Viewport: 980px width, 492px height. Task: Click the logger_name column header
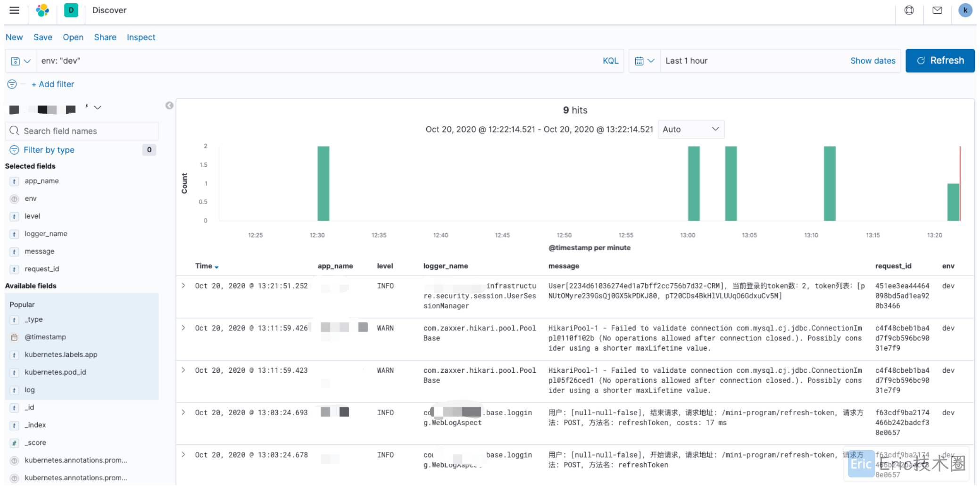pyautogui.click(x=446, y=266)
